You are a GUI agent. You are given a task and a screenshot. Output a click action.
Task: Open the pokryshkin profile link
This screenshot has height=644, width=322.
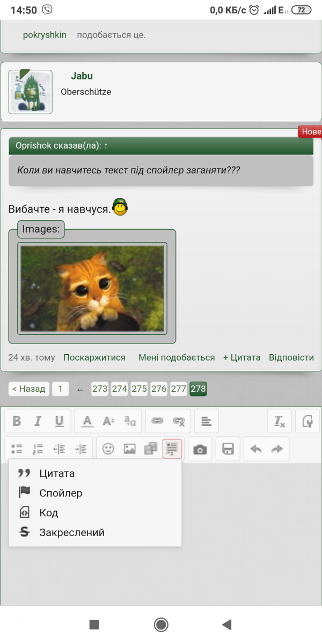click(x=45, y=35)
